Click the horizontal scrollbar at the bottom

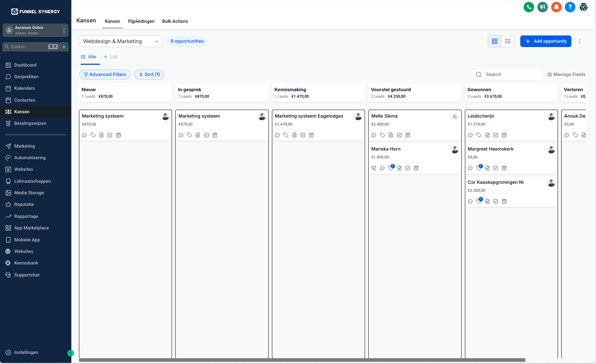(302, 360)
